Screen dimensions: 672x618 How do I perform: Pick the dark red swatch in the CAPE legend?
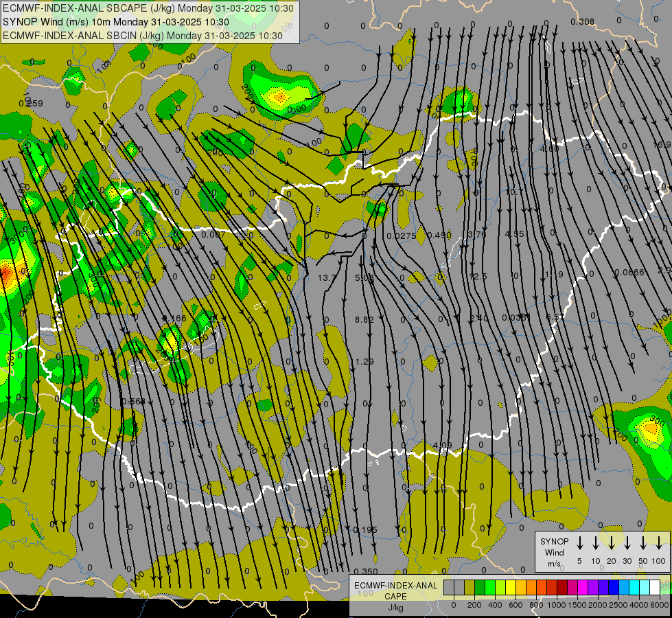562,587
